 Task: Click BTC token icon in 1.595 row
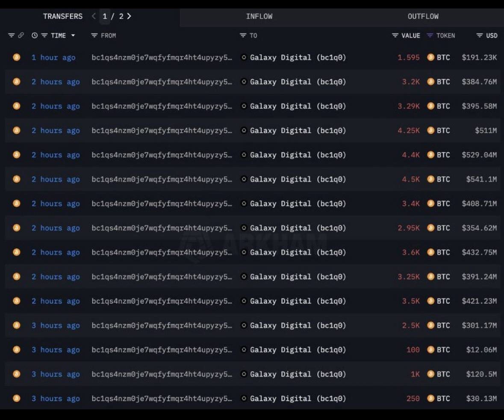(431, 57)
